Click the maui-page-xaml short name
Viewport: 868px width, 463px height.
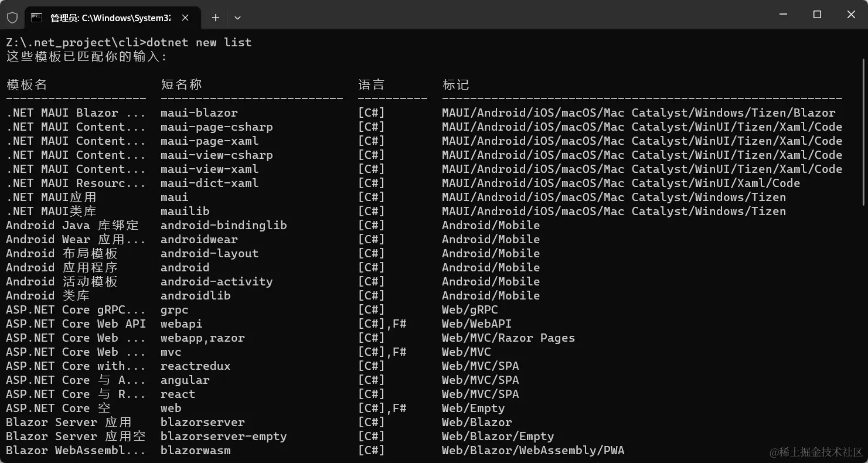tap(210, 141)
